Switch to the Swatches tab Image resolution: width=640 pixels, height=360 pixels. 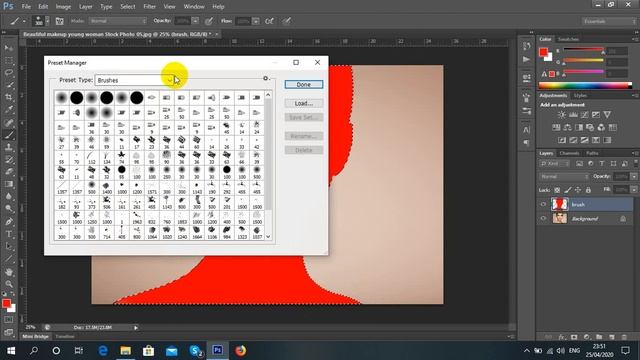click(568, 39)
